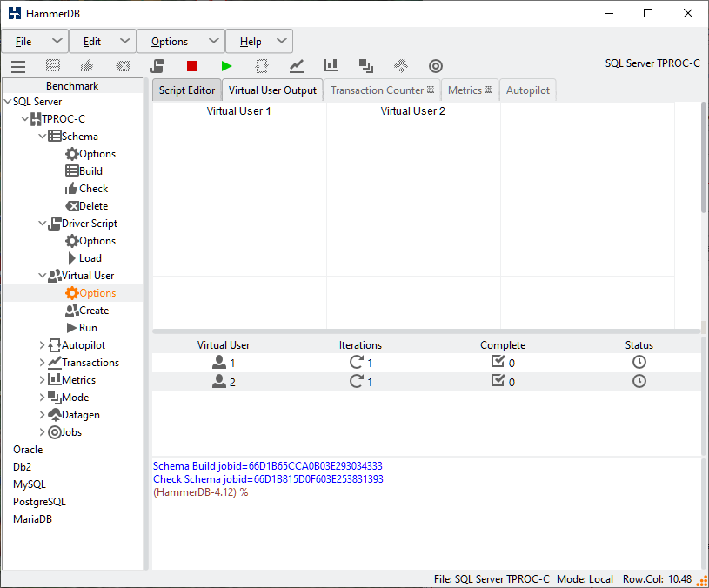Click the transaction counter line-chart icon
The height and width of the screenshot is (588, 709).
(296, 66)
